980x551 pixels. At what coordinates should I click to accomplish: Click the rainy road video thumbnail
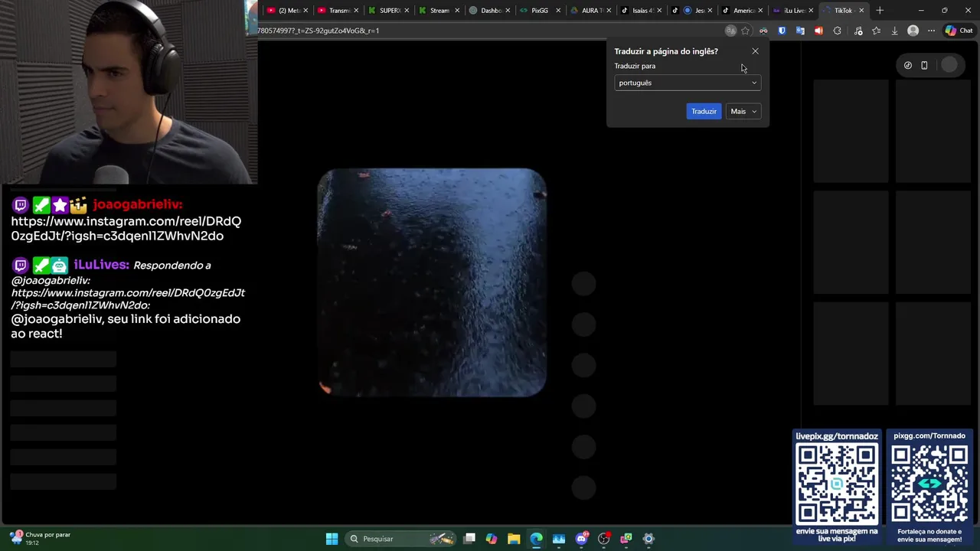coord(432,282)
